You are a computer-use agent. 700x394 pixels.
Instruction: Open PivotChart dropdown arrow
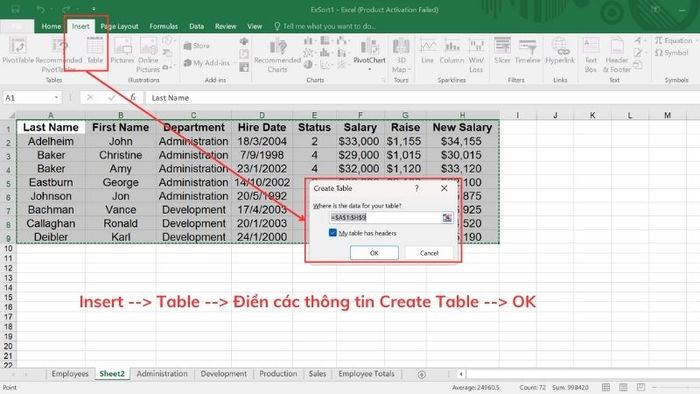[x=369, y=69]
